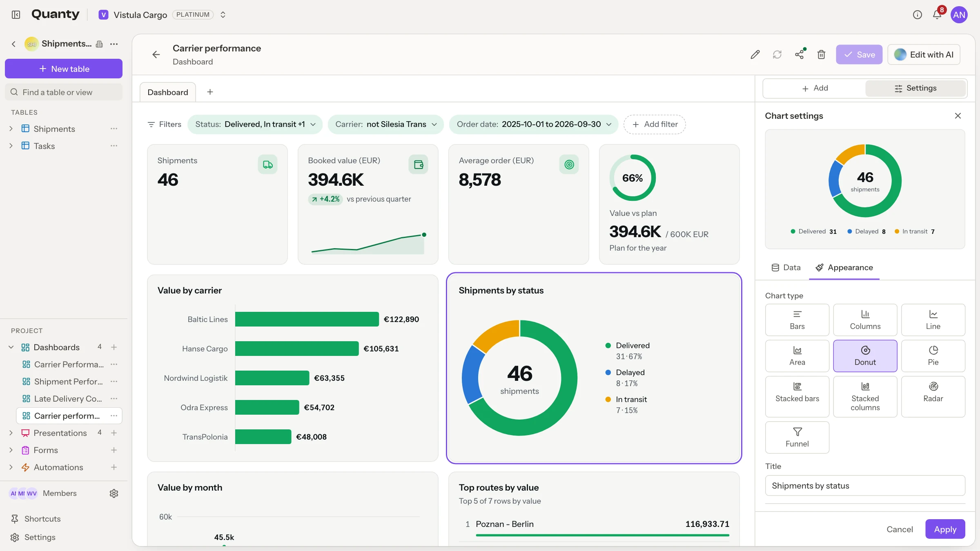Switch to the Data tab

click(x=786, y=268)
